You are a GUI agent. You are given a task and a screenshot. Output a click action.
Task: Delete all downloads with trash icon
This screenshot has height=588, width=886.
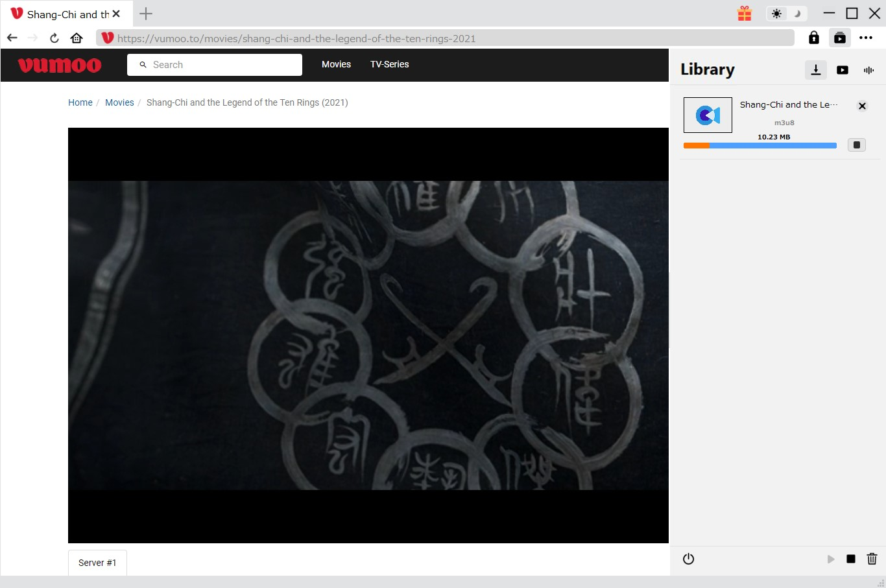point(872,559)
